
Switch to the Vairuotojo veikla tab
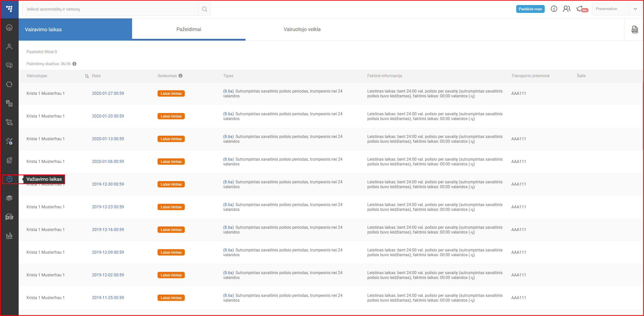point(302,30)
